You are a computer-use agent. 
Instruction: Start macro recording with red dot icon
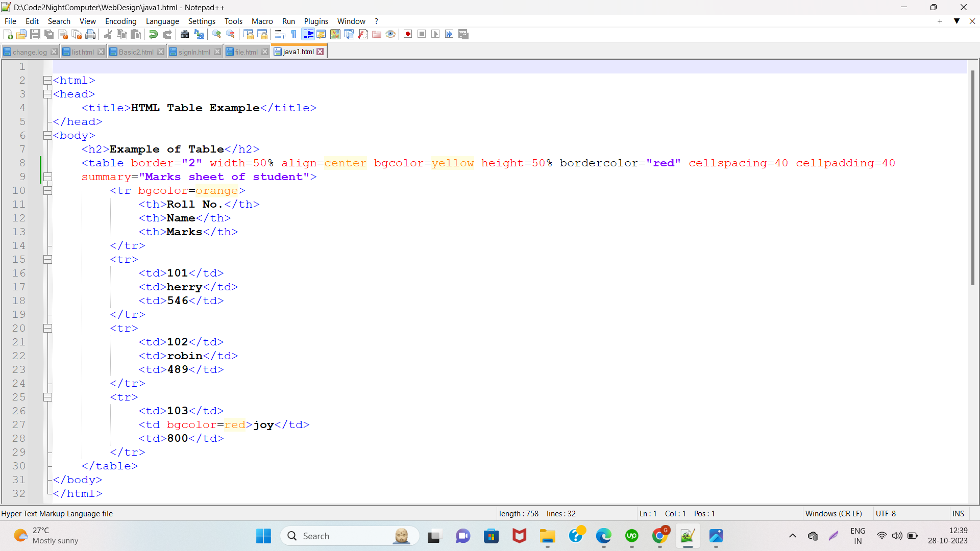click(x=408, y=34)
